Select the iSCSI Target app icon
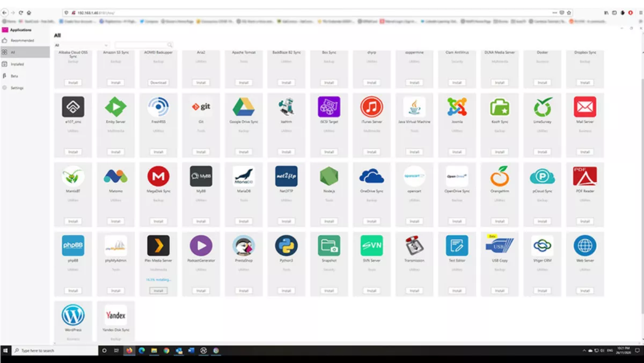Screen dimensions: 644x363 tap(329, 107)
